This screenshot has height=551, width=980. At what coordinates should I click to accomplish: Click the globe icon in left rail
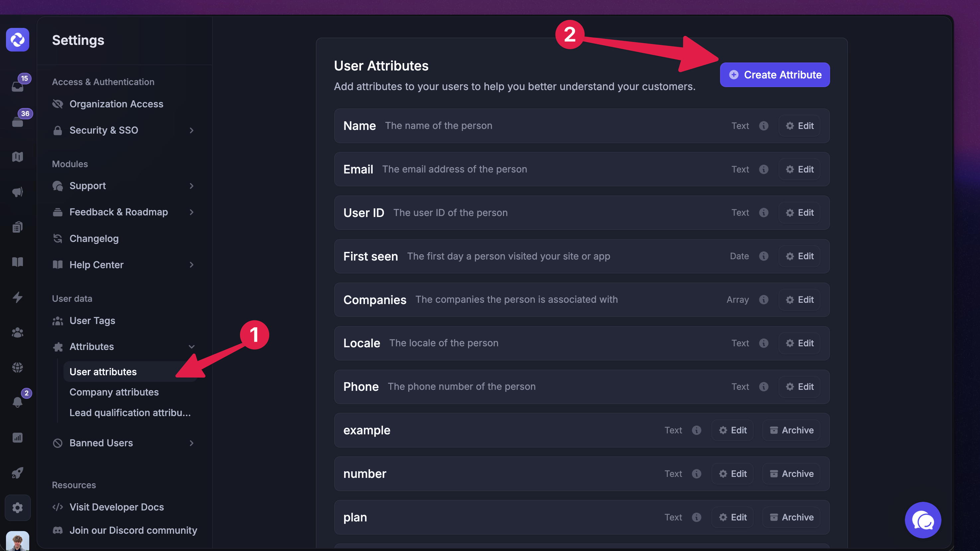click(x=18, y=367)
